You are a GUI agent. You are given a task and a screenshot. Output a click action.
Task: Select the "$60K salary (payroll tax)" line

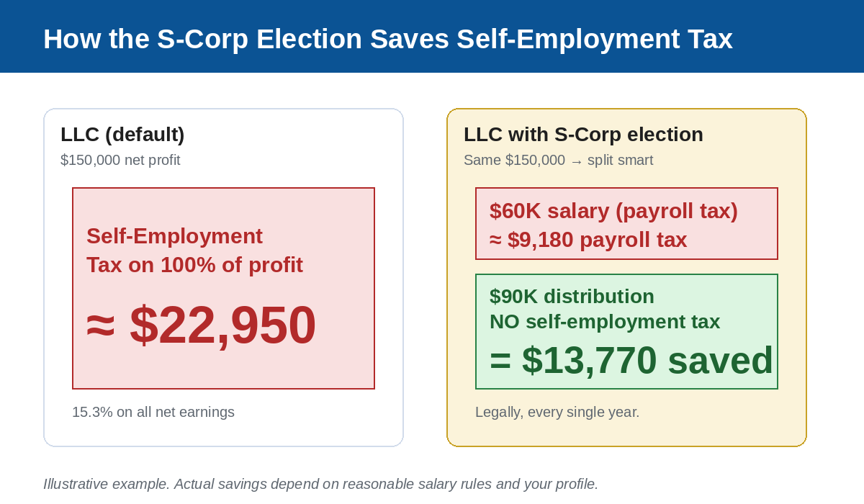[x=613, y=211]
